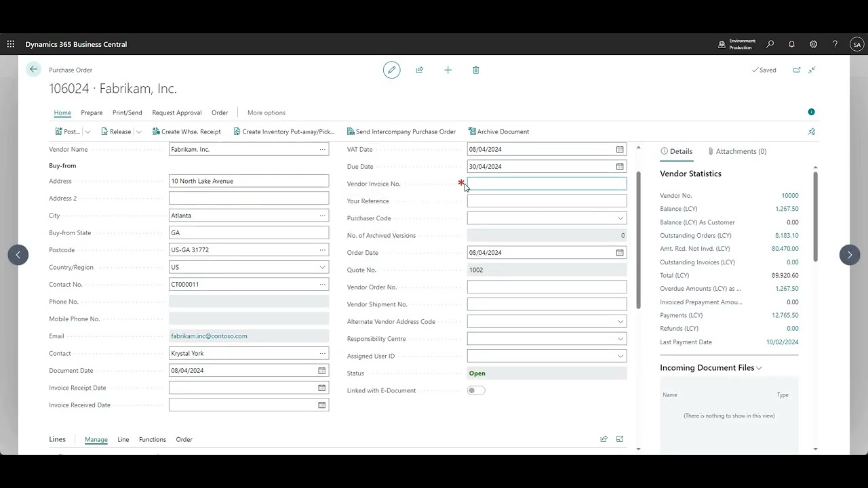Click the share icon
The width and height of the screenshot is (868, 488).
coord(420,70)
